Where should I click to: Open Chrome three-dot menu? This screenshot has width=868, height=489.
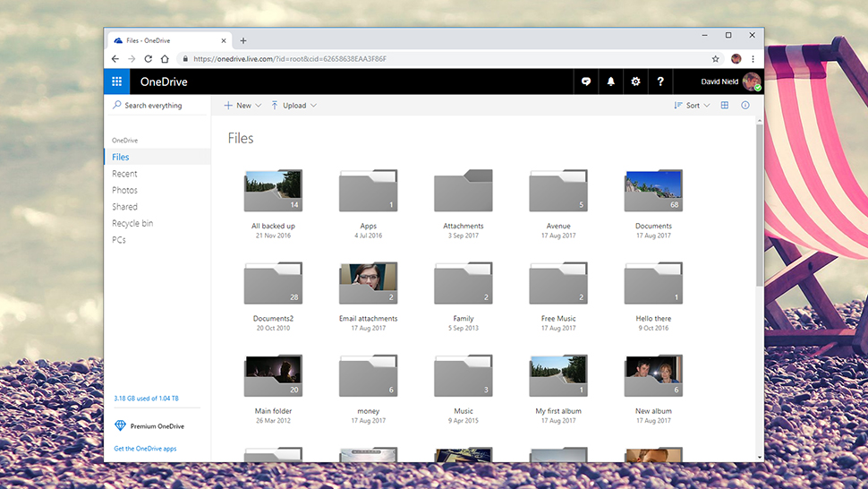tap(753, 59)
